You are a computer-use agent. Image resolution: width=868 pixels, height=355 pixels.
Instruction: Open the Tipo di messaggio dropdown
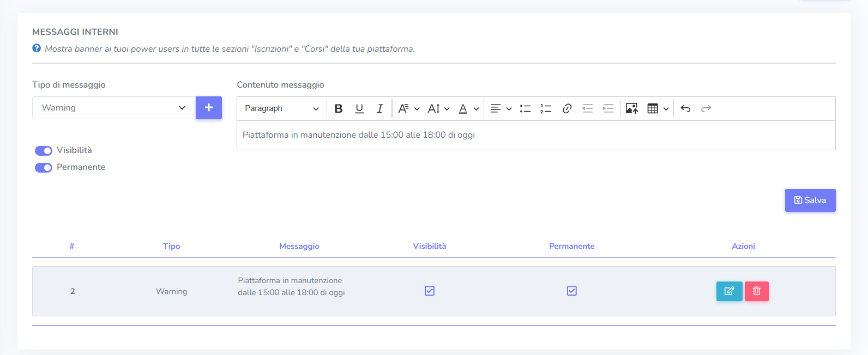pyautogui.click(x=113, y=108)
